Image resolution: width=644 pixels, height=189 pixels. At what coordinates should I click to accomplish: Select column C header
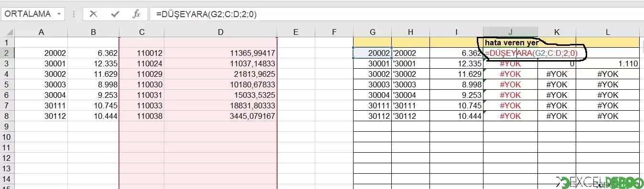click(141, 32)
